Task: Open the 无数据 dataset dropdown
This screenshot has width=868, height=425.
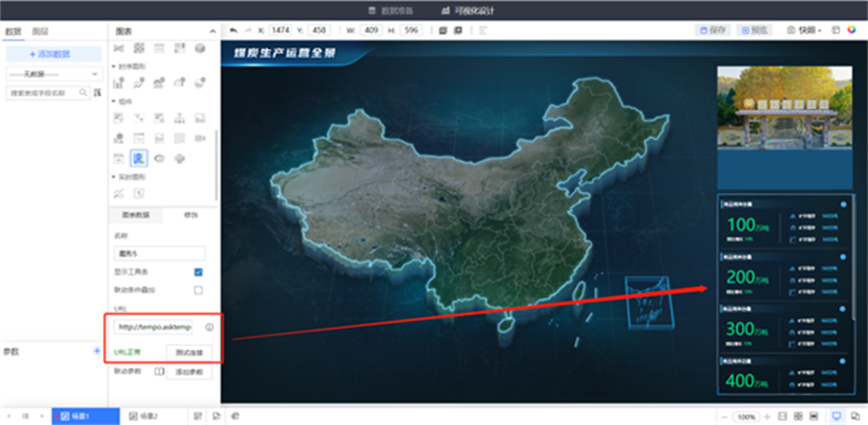Action: pyautogui.click(x=53, y=73)
